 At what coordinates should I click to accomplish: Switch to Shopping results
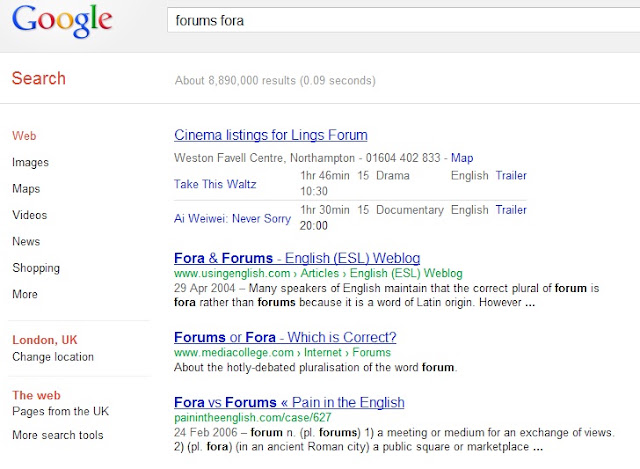tap(36, 268)
